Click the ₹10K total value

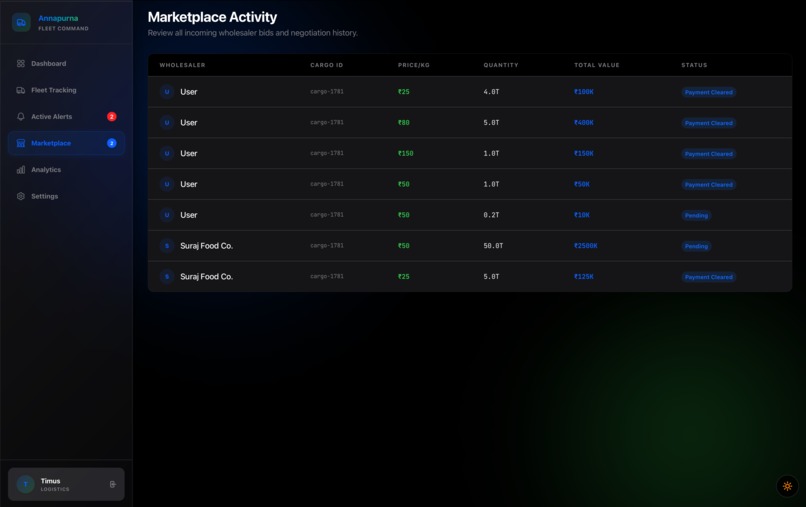click(581, 215)
